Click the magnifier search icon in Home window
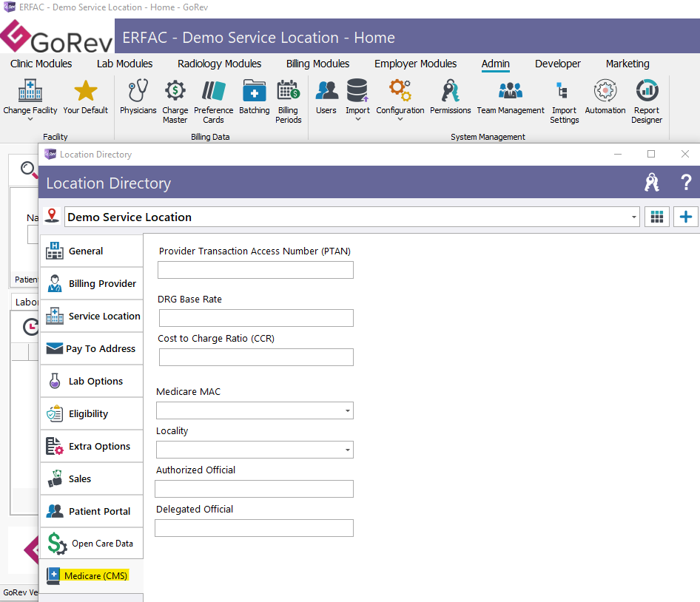The height and width of the screenshot is (602, 700). [x=29, y=169]
